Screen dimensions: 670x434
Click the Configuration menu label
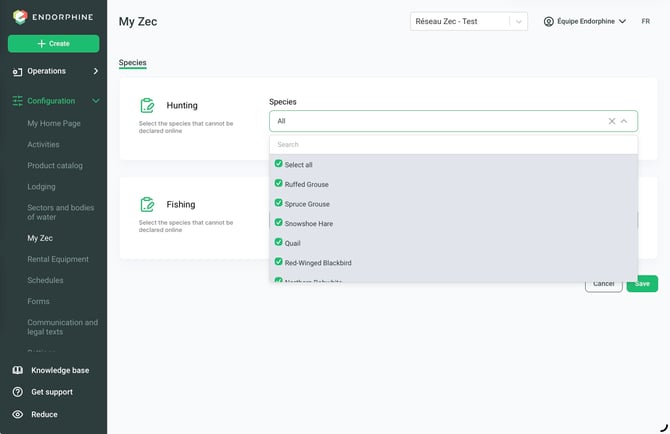(51, 101)
